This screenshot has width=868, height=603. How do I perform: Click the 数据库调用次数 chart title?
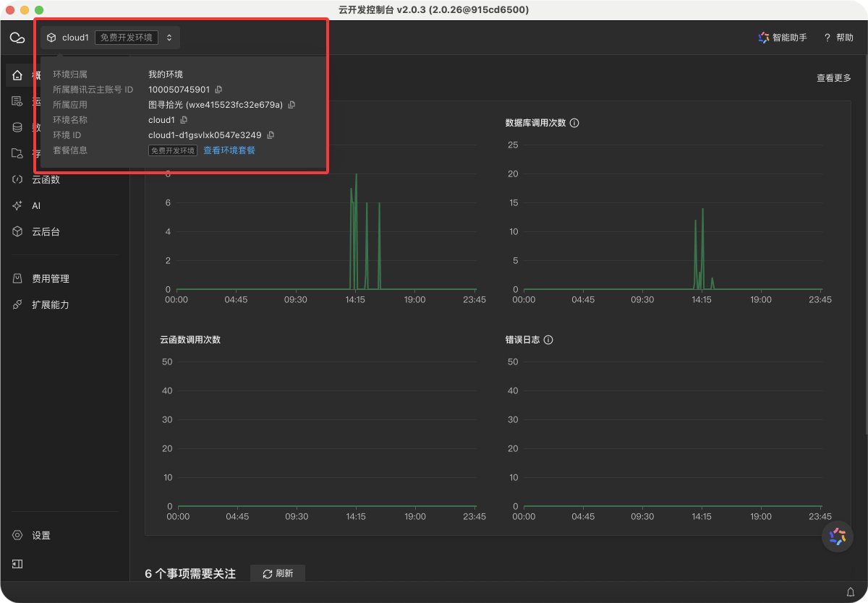pyautogui.click(x=535, y=123)
